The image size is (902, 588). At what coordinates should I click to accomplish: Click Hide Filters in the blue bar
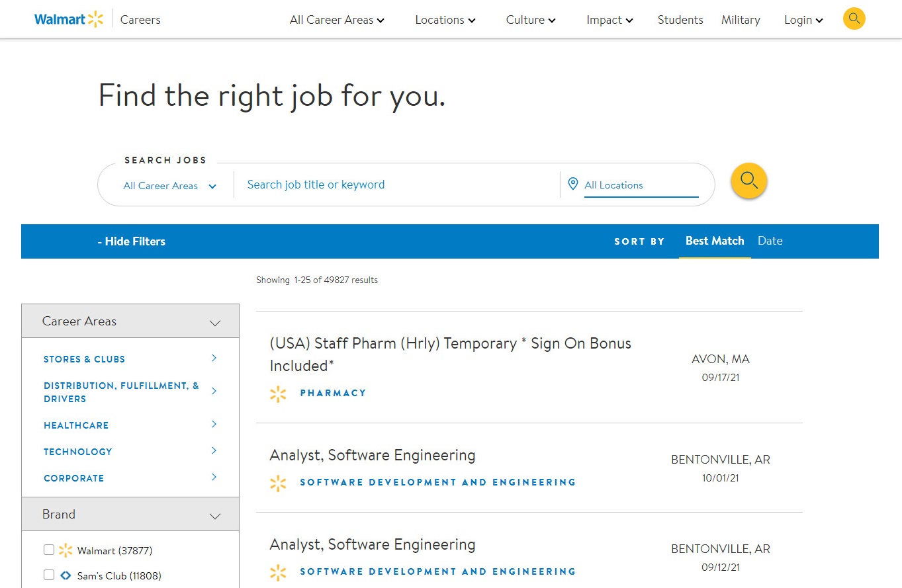(131, 241)
